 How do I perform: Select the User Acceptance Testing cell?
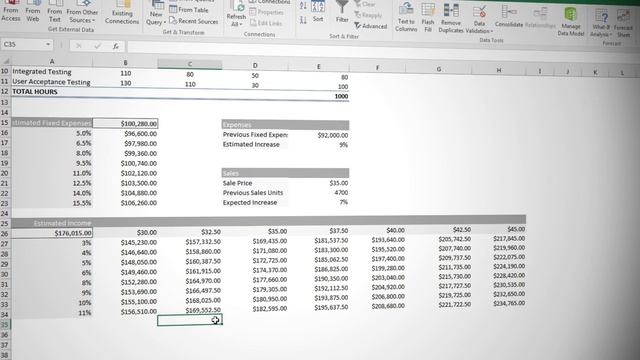(52, 82)
